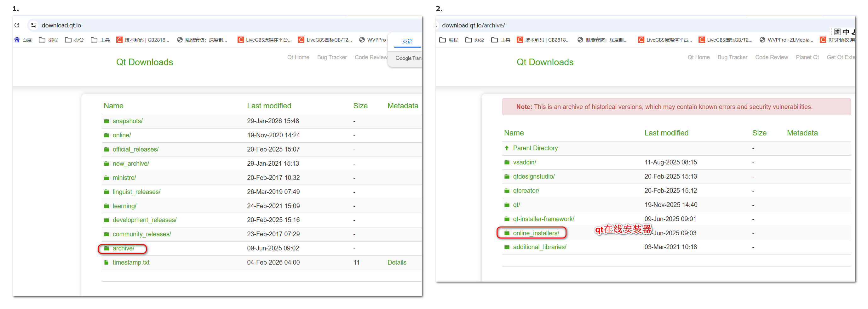This screenshot has width=868, height=309.
Task: Click Planet Qt in screenshot 2 navigation
Action: pos(807,57)
